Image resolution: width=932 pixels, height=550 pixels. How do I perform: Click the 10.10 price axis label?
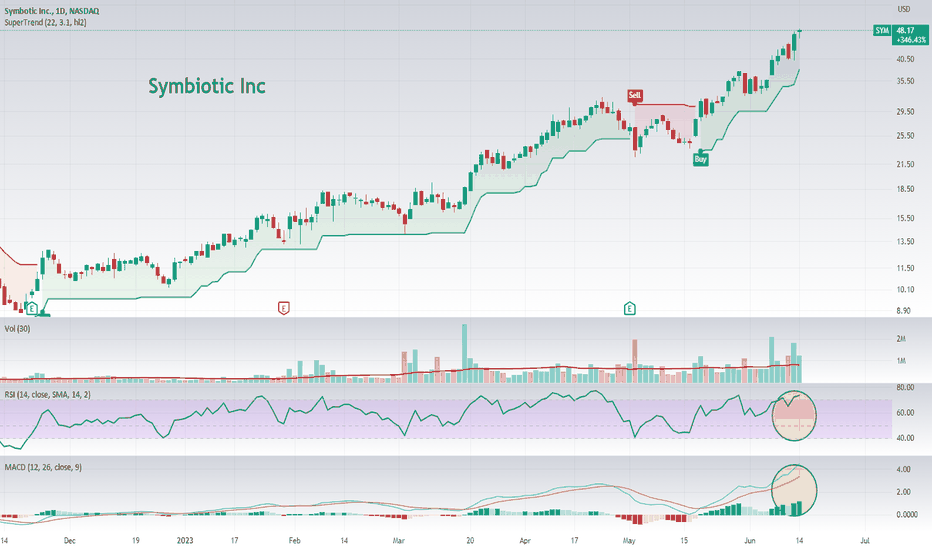click(x=905, y=290)
